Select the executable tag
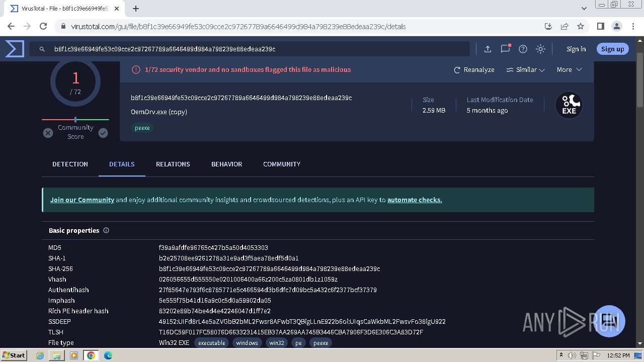Viewport: 644px width, 362px height. pos(211,343)
